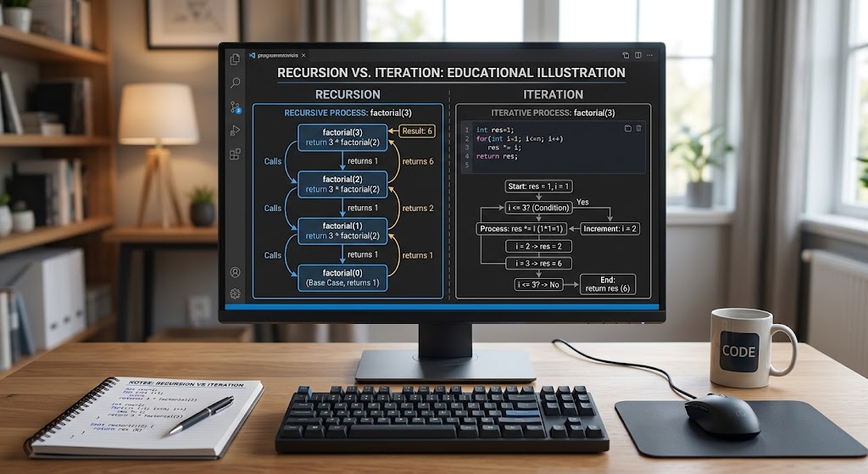This screenshot has width=868, height=474.
Task: Click the 'res *= i;' code line
Action: point(504,148)
